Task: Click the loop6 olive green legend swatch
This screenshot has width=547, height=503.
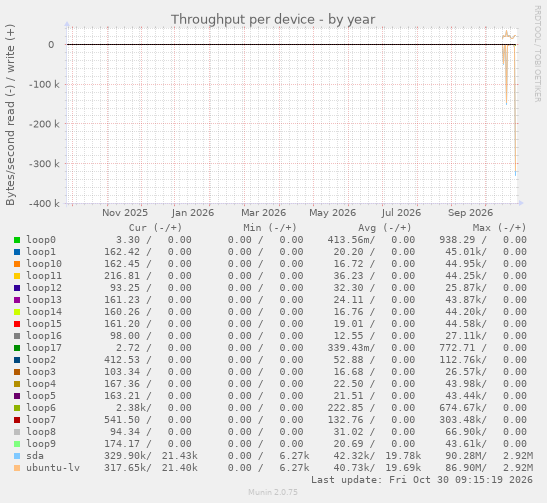Action: [x=17, y=408]
